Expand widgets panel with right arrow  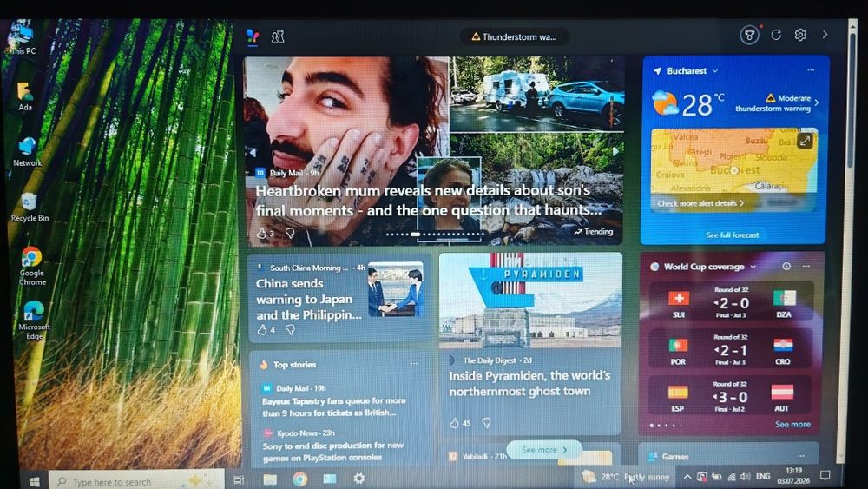[x=825, y=35]
